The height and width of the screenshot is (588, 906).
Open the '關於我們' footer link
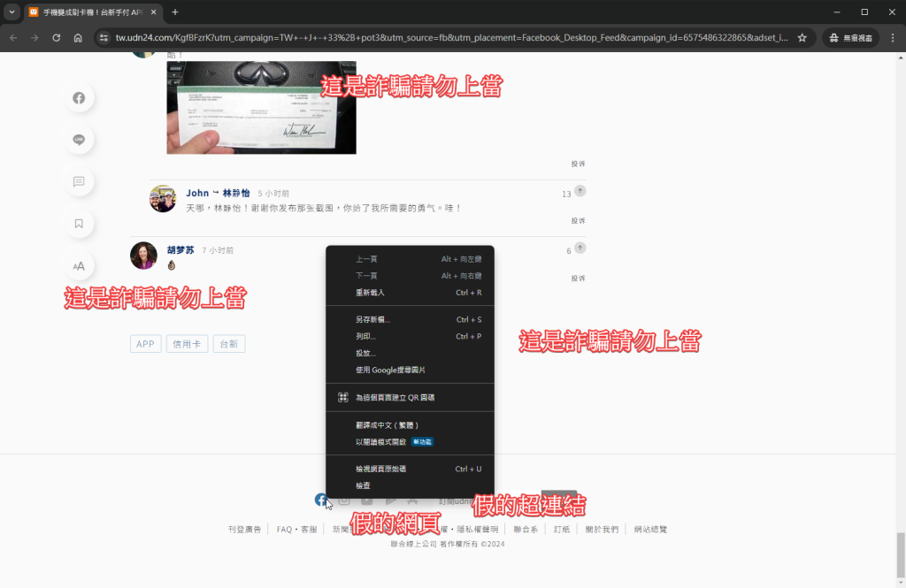pos(602,530)
